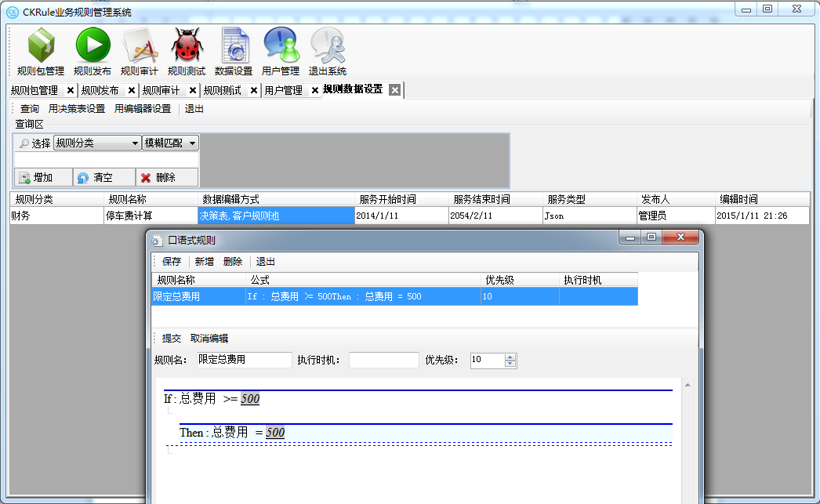Image resolution: width=820 pixels, height=504 pixels.
Task: Sort by 服务结束时间 column header
Action: 495,199
